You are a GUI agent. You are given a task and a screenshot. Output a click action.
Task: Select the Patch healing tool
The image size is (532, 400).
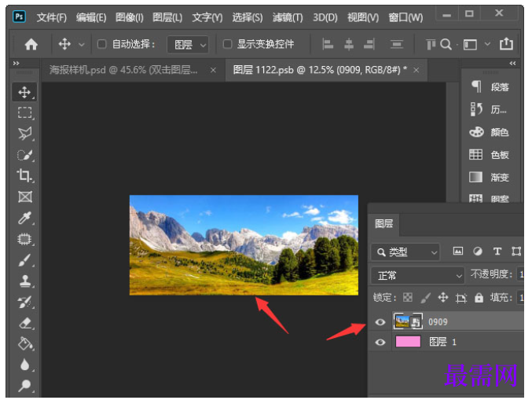tap(25, 239)
